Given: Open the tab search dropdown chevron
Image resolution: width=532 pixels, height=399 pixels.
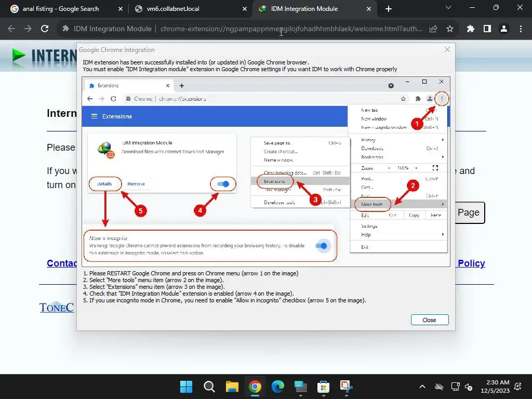Looking at the screenshot, I should [448, 7].
